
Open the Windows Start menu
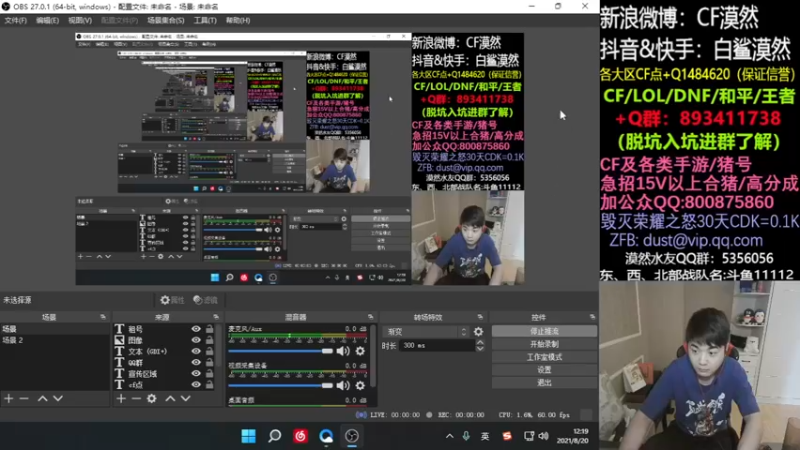pyautogui.click(x=248, y=436)
